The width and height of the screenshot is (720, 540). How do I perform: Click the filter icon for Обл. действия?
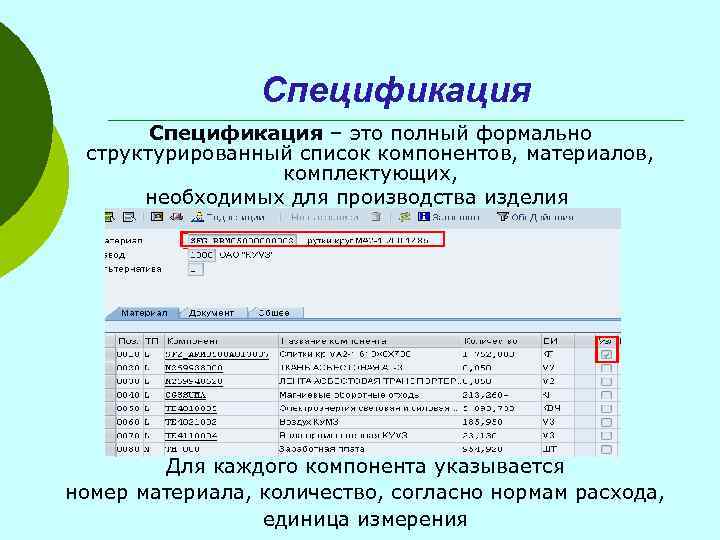[503, 217]
